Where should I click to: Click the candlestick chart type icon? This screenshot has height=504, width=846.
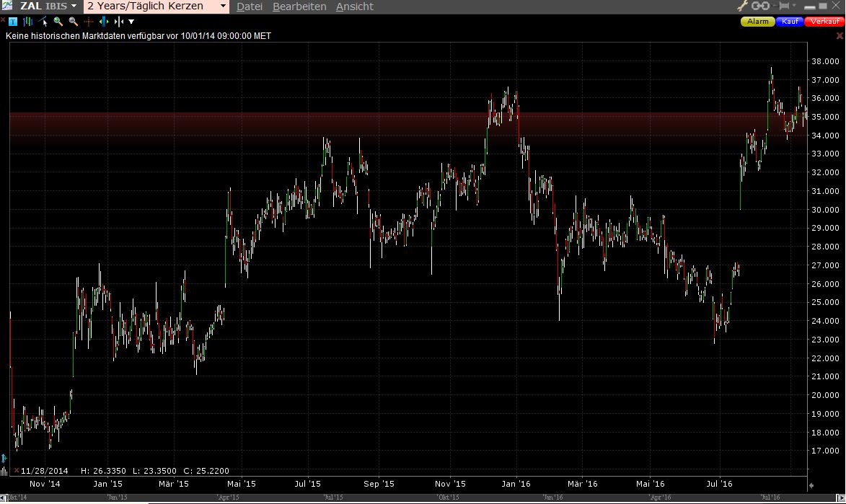[27, 22]
